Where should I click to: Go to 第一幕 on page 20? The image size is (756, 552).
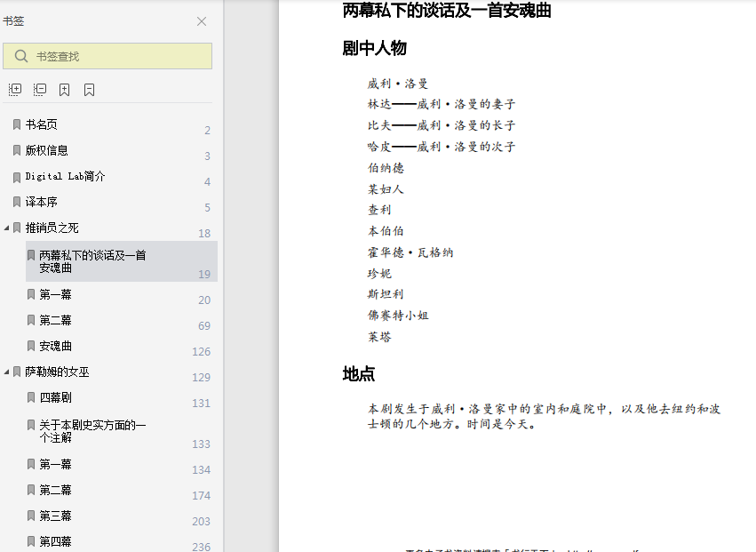[55, 294]
